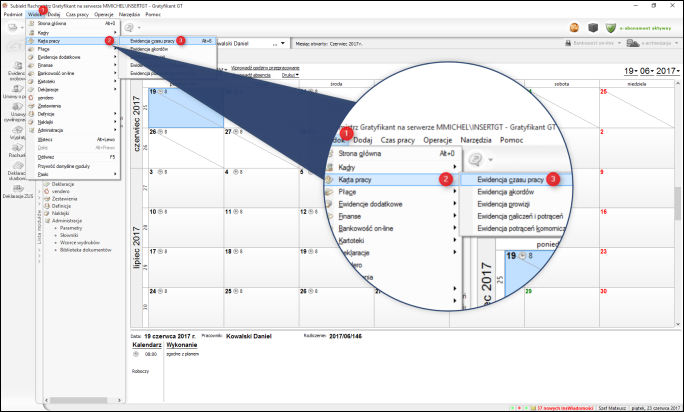Screen dimensions: 684x412
Task: Select Karta pracy in the Widok menu
Action: (x=72, y=41)
